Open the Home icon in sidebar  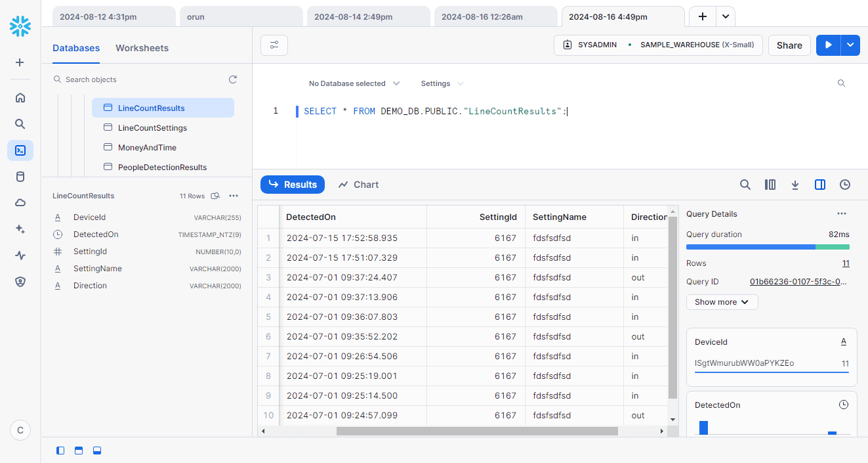(20, 98)
